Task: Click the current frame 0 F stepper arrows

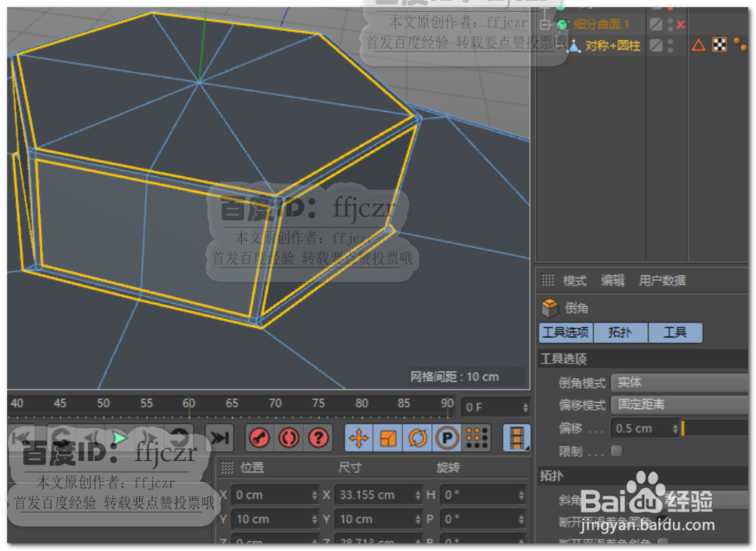Action: (x=525, y=408)
